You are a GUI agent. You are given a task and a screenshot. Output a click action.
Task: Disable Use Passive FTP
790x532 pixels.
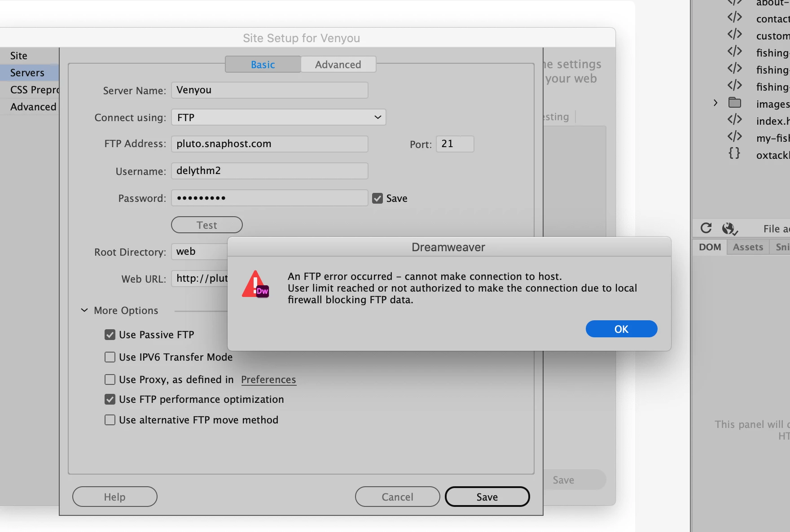pos(110,335)
